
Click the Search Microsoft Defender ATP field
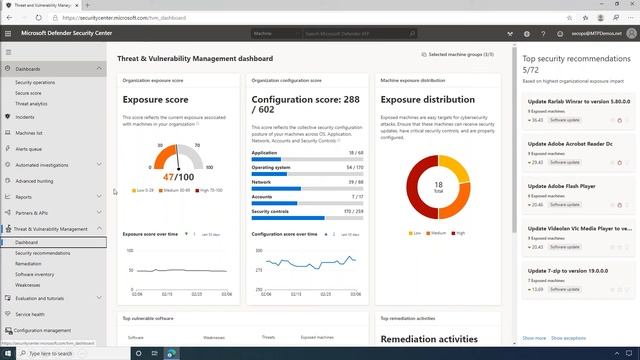(355, 33)
